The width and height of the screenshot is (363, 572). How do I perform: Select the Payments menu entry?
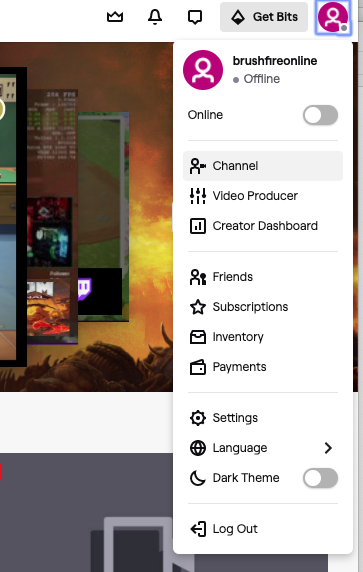(263, 367)
